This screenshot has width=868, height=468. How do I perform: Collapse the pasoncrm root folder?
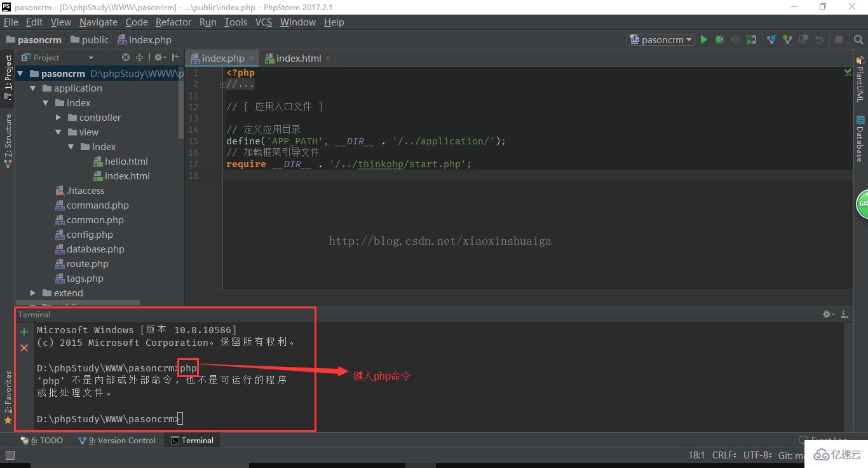click(20, 74)
